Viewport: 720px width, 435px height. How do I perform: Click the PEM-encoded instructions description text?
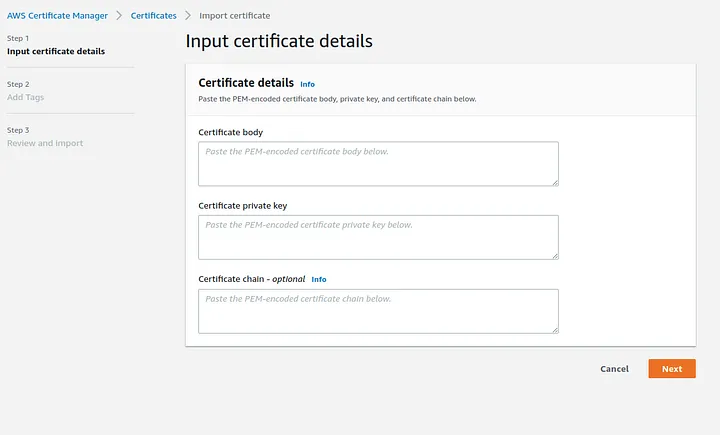point(338,99)
